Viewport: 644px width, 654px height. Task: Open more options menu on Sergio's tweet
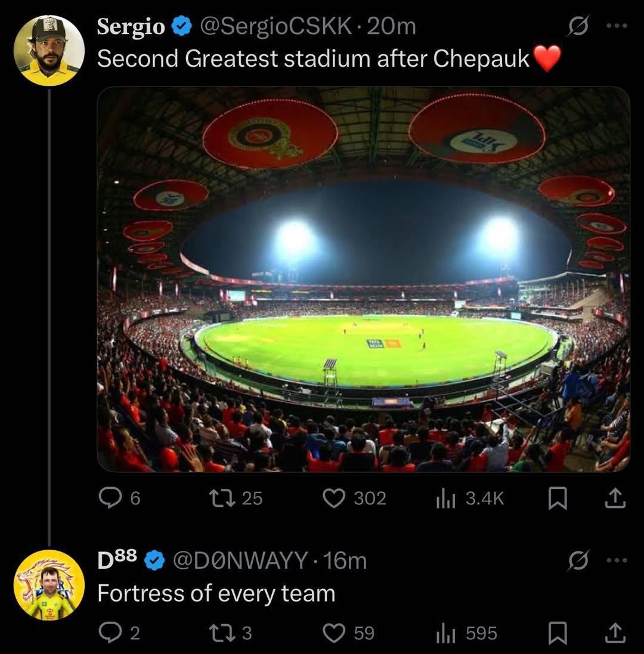click(x=616, y=26)
